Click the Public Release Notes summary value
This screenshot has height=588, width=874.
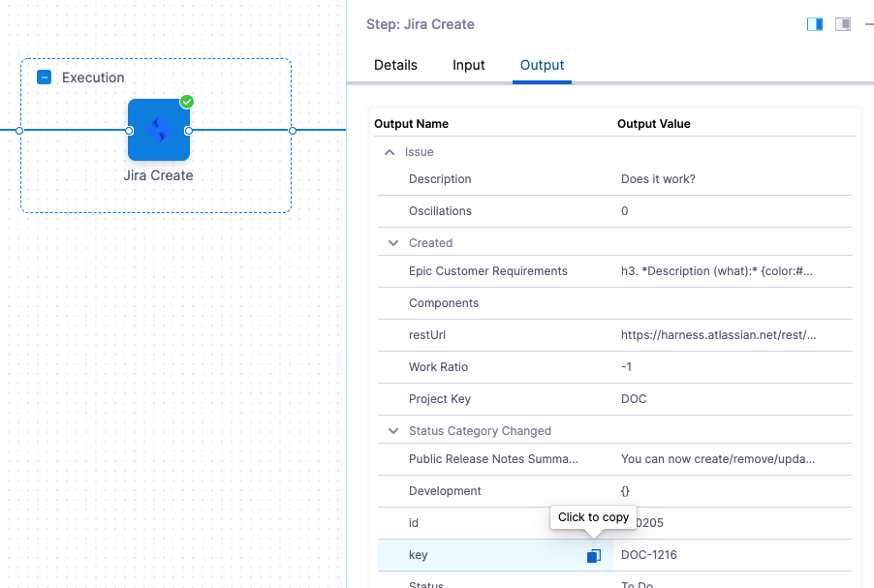click(717, 459)
